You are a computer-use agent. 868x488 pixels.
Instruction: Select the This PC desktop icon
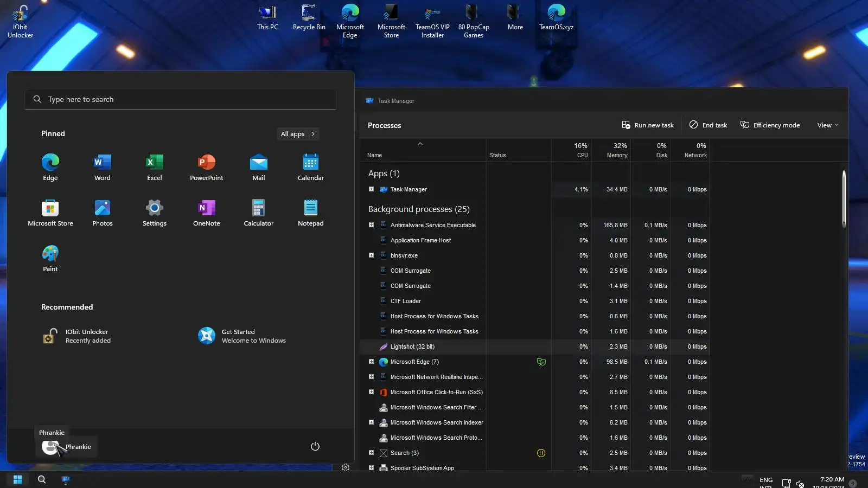[268, 18]
